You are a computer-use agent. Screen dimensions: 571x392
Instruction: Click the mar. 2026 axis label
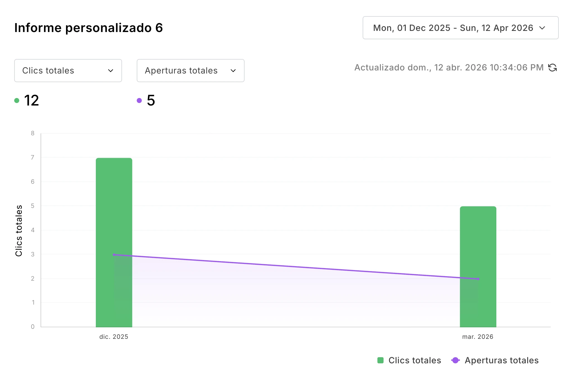pos(478,336)
